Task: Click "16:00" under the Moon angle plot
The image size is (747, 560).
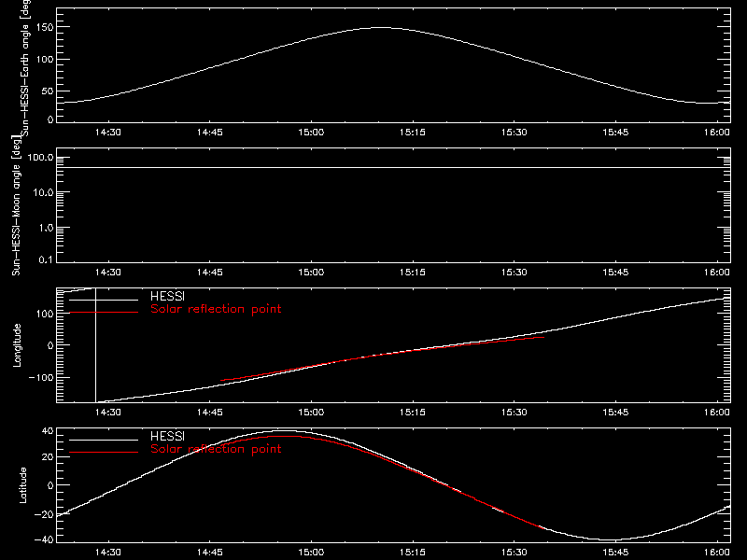Action: click(716, 273)
